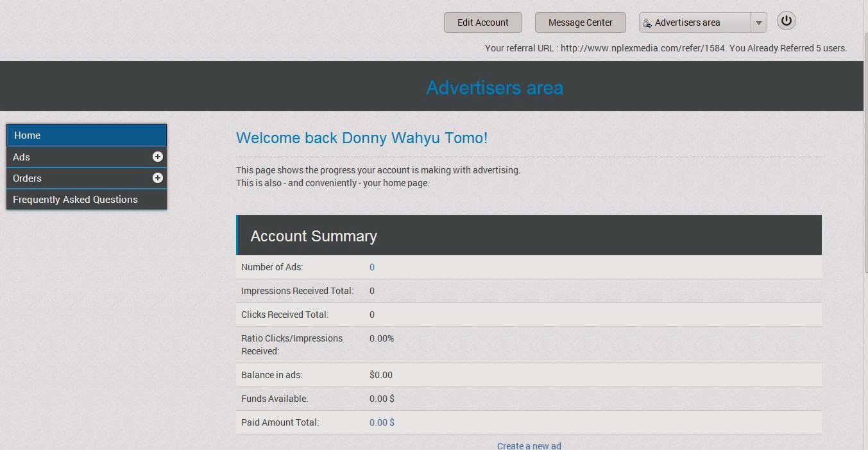Select Orders in the sidebar menu
Viewport: 868px width, 450px height.
click(87, 178)
